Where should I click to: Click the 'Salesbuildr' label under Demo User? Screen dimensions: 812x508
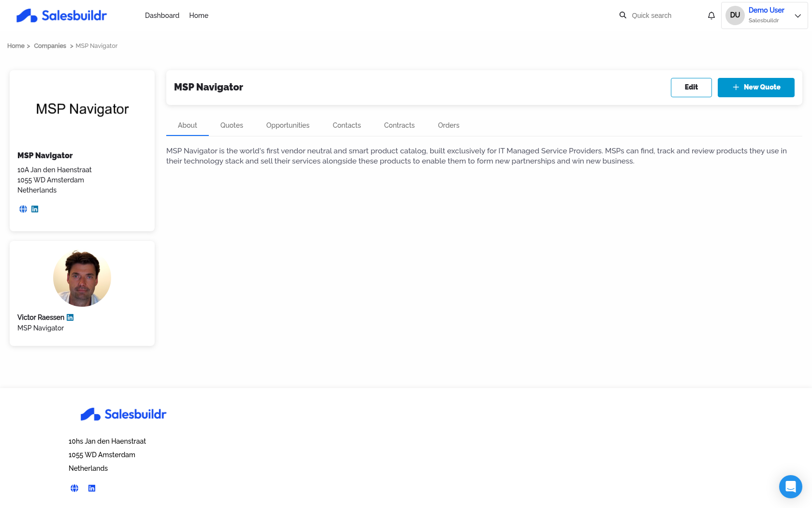(x=764, y=20)
